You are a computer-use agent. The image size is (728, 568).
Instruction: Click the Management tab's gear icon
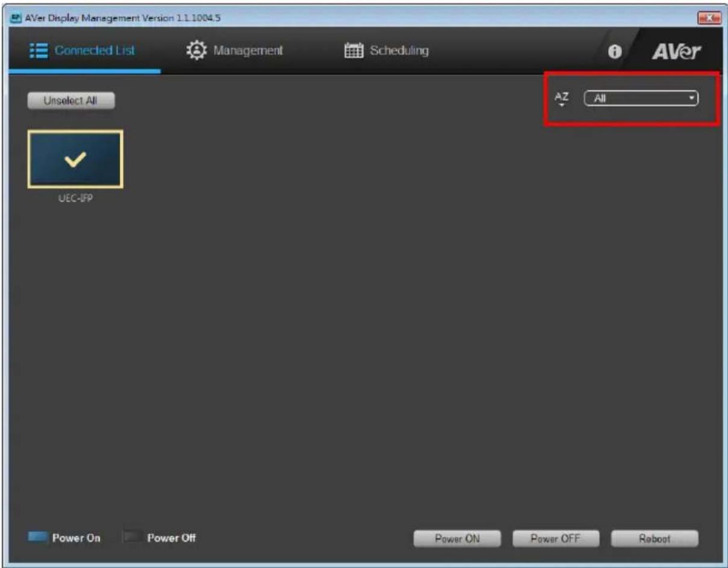[196, 51]
